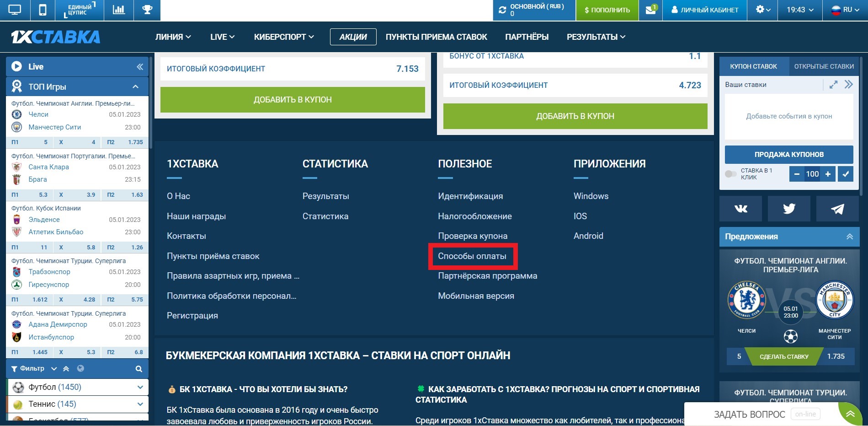
Task: Add the 4.723 coefficient express to coupon
Action: pos(575,116)
